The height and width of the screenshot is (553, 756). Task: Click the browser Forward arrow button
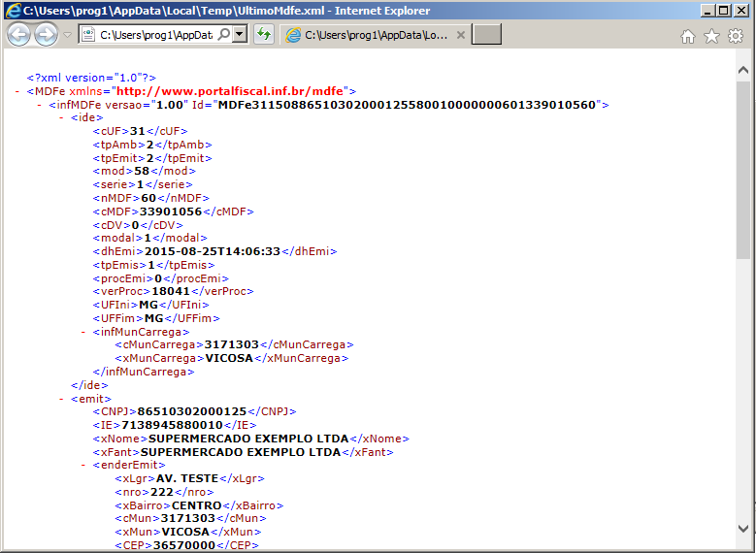coord(46,35)
